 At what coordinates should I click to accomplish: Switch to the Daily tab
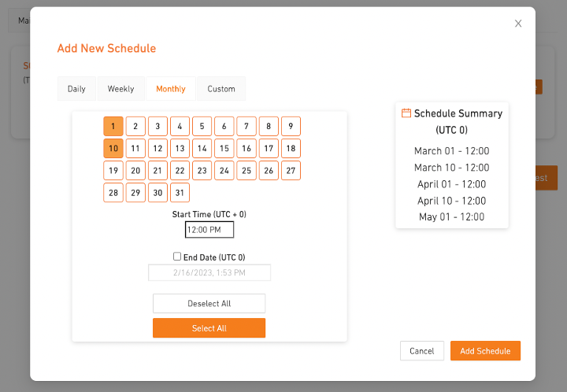[x=76, y=89]
